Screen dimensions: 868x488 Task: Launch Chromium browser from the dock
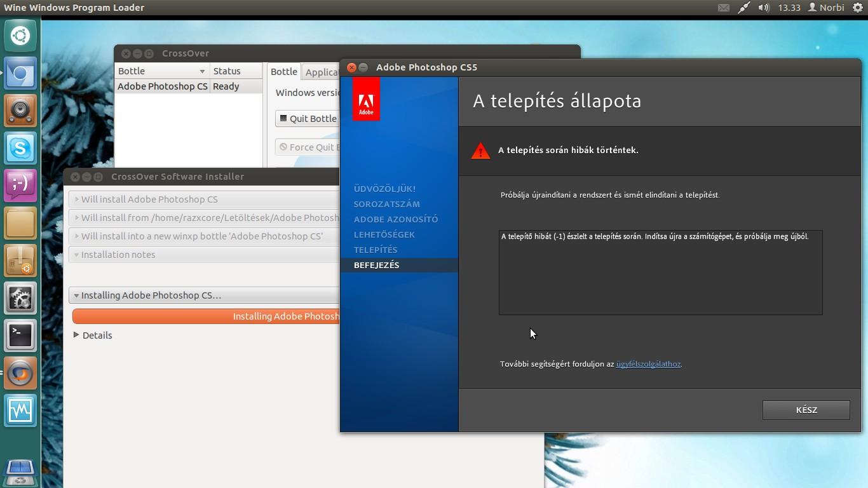coord(20,74)
